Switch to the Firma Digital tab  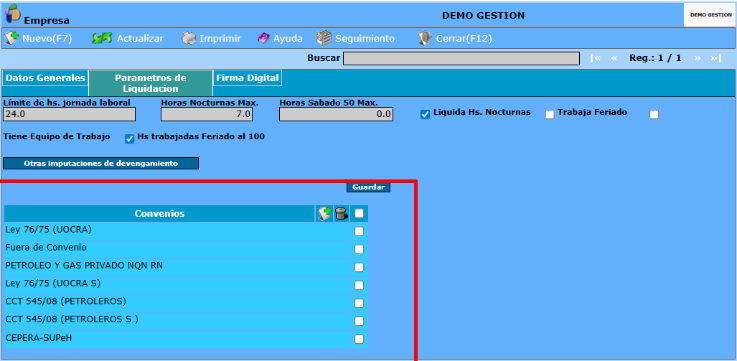pyautogui.click(x=248, y=78)
